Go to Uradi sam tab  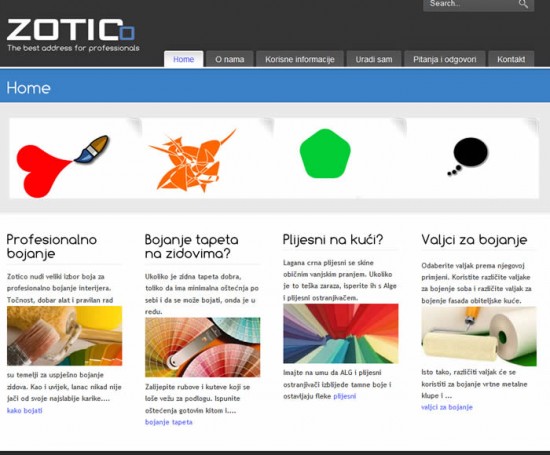[374, 59]
